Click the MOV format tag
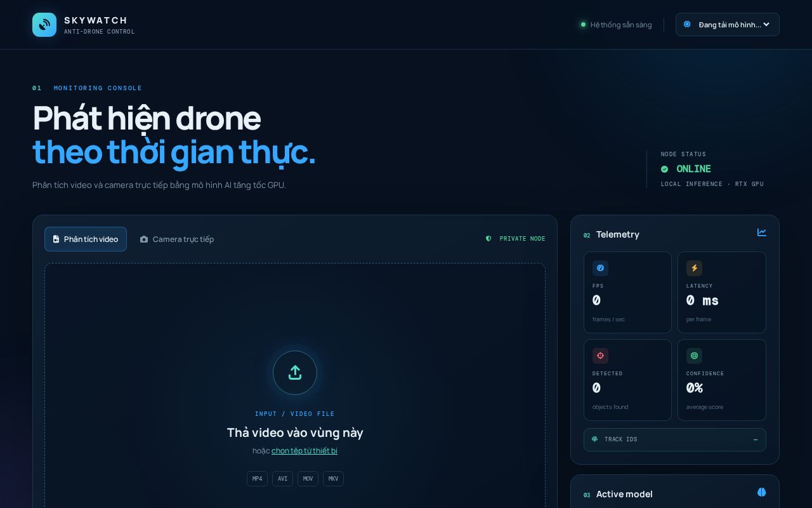Viewport: 812px width, 508px height. click(x=308, y=479)
